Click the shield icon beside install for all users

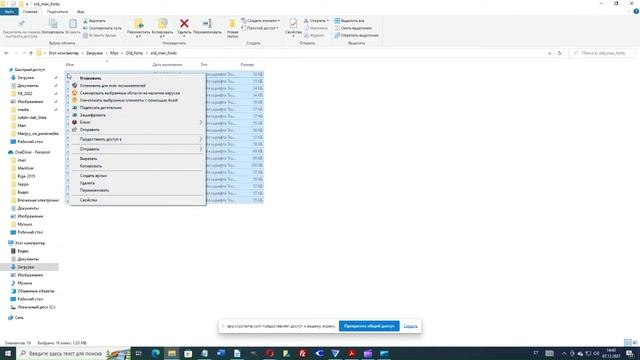coord(74,86)
